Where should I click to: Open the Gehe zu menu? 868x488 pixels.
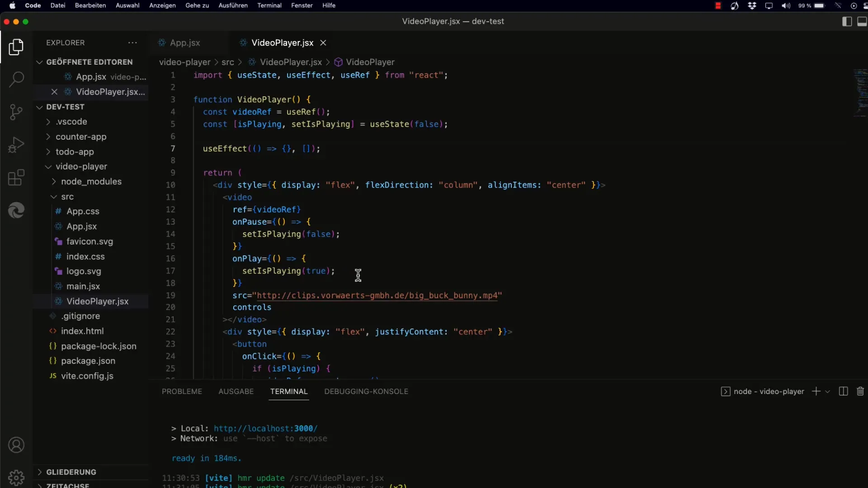pyautogui.click(x=197, y=5)
